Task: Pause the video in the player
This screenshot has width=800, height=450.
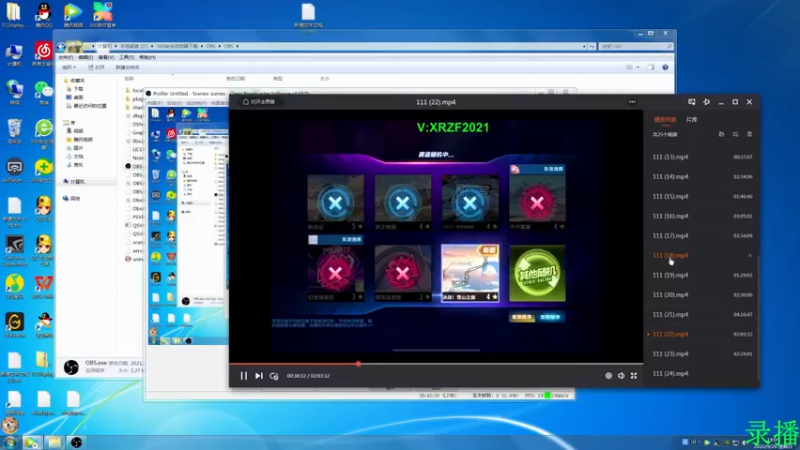Action: pyautogui.click(x=243, y=376)
